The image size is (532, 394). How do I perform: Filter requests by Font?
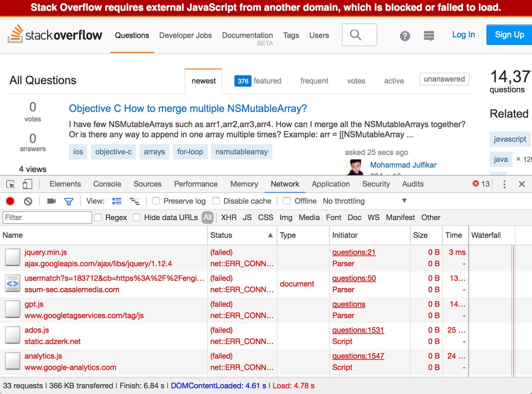[x=333, y=217]
